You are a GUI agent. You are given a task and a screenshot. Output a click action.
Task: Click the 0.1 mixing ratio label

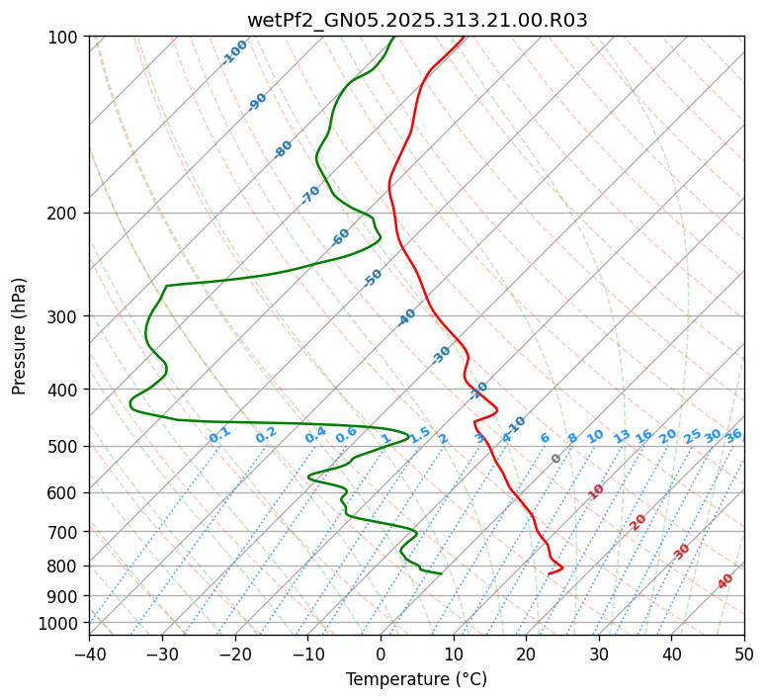[219, 434]
